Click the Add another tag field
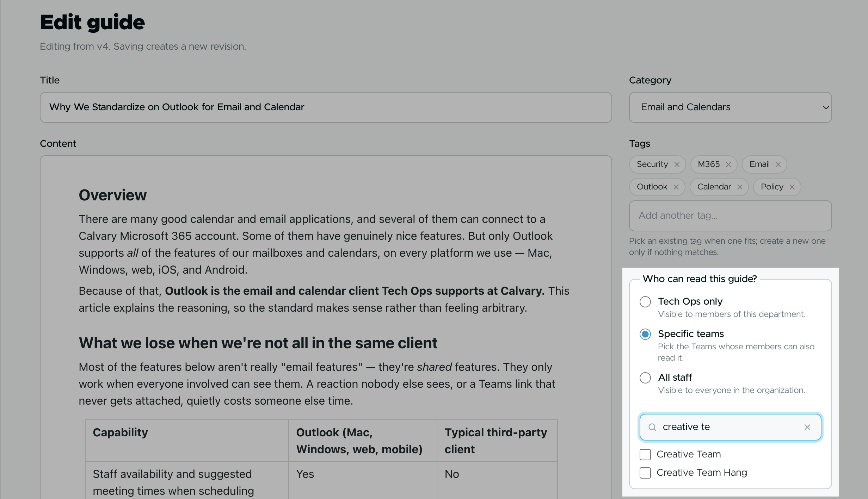This screenshot has width=868, height=499. coord(730,216)
